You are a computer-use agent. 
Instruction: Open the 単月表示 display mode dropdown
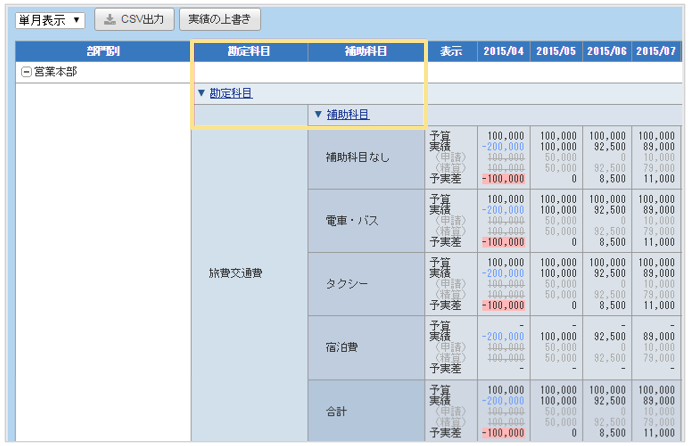pyautogui.click(x=50, y=19)
